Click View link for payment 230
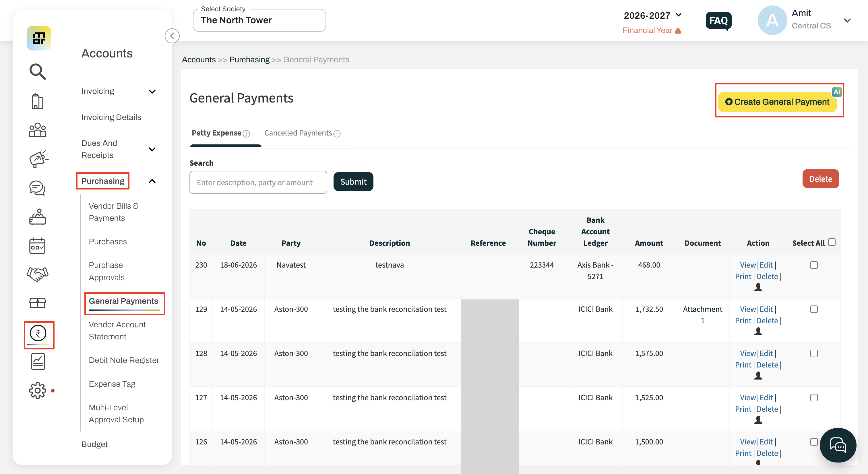This screenshot has width=868, height=474. pos(748,265)
